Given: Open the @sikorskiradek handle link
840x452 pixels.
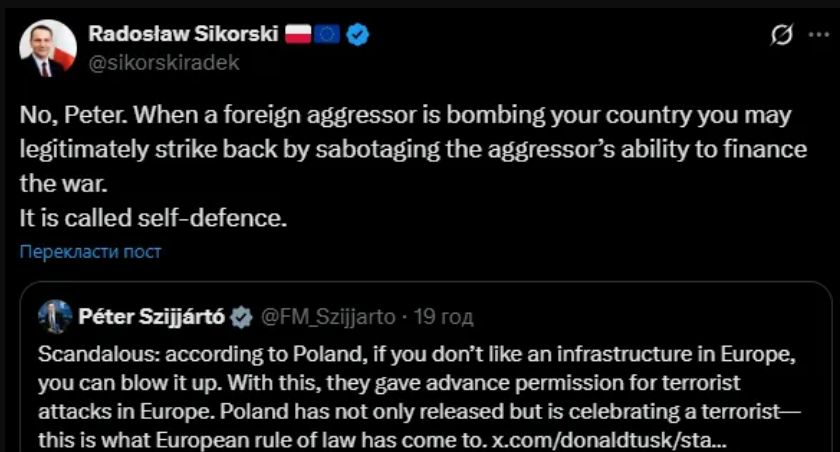Looking at the screenshot, I should [x=164, y=62].
